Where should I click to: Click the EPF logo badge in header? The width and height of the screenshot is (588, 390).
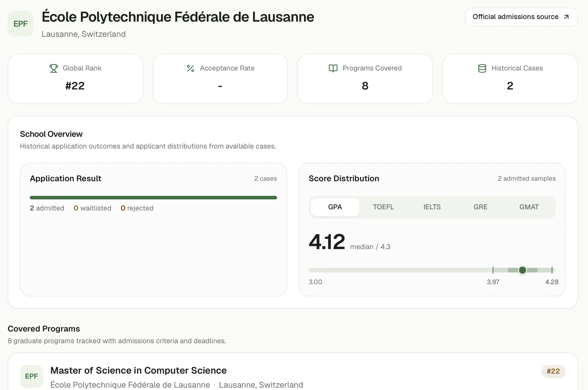pos(20,24)
